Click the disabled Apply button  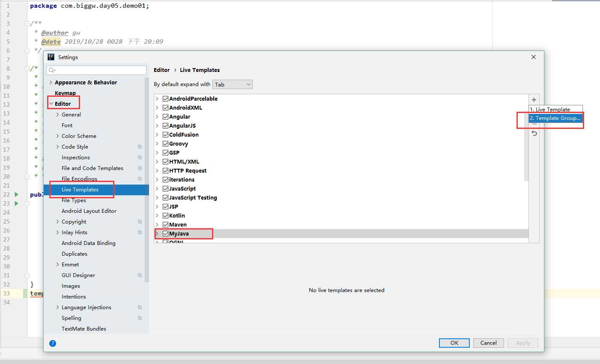coord(523,343)
